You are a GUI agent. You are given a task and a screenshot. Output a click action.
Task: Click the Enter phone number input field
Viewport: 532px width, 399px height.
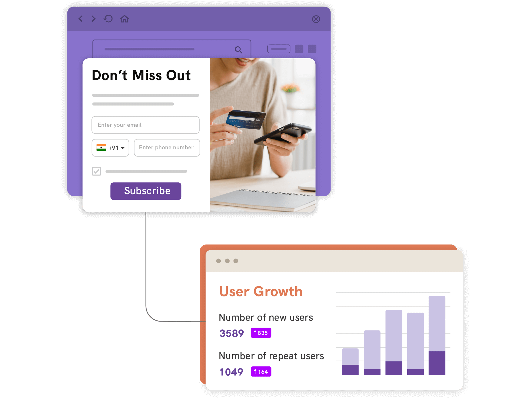coord(166,147)
